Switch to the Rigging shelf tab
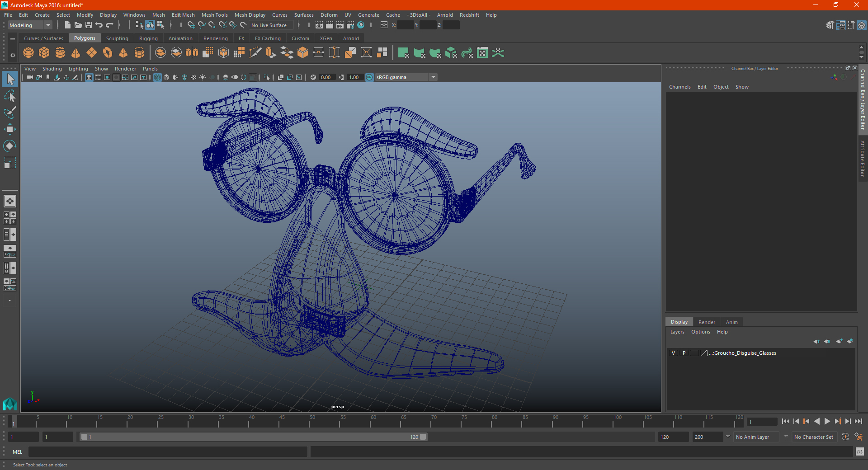Viewport: 868px width, 470px height. [148, 38]
